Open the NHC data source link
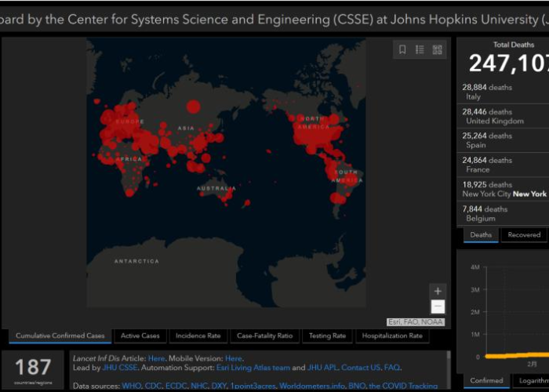 [199, 386]
